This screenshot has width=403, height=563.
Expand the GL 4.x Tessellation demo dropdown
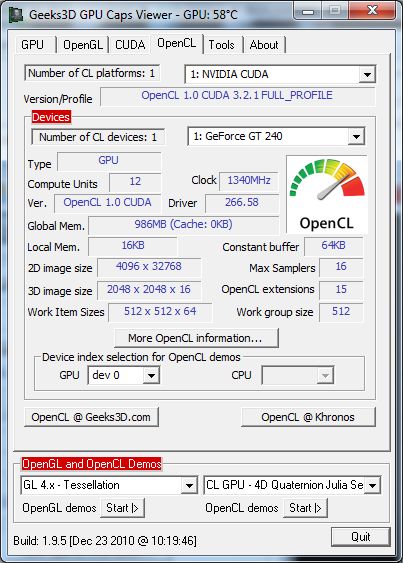pos(189,485)
